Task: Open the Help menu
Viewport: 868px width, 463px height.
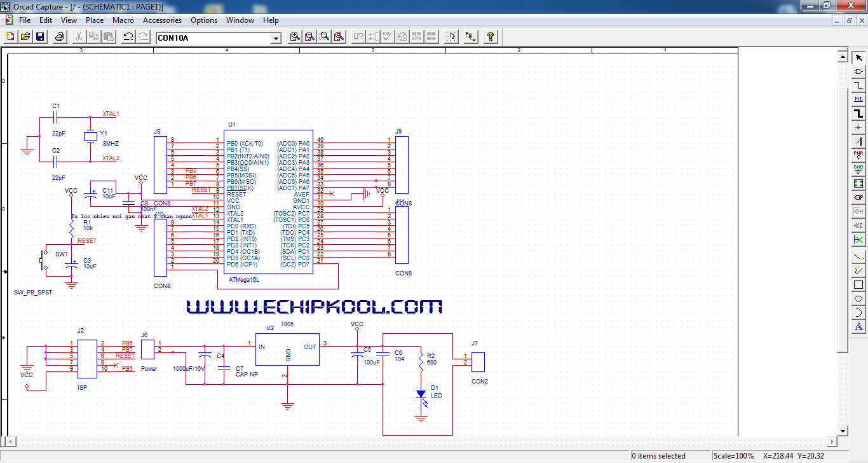Action: click(271, 20)
